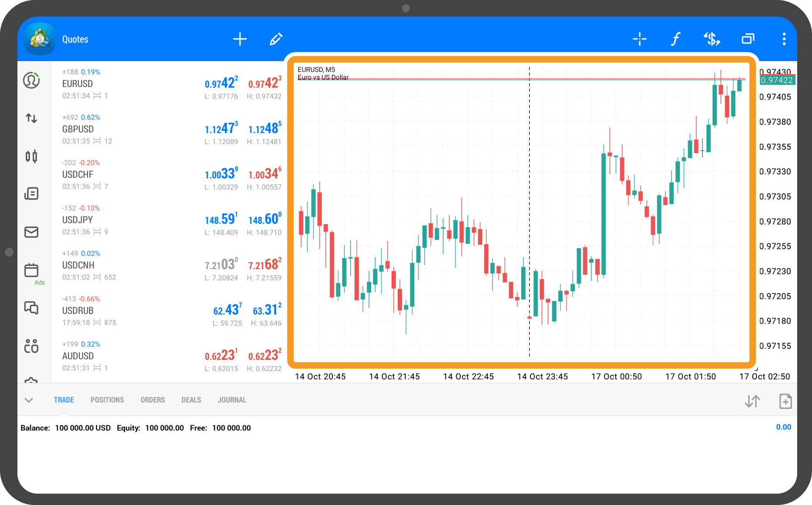Click the chart windows tile icon
The height and width of the screenshot is (505, 812).
(x=748, y=39)
